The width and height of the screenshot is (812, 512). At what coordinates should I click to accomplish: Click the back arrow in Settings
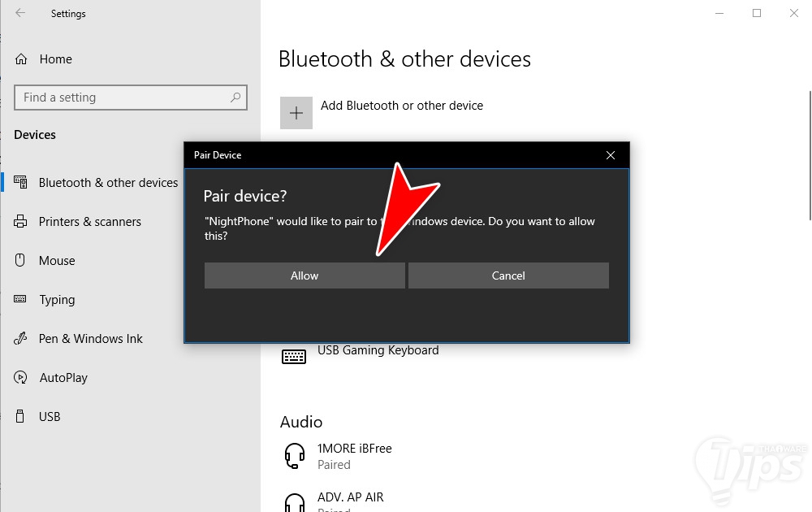(x=20, y=13)
